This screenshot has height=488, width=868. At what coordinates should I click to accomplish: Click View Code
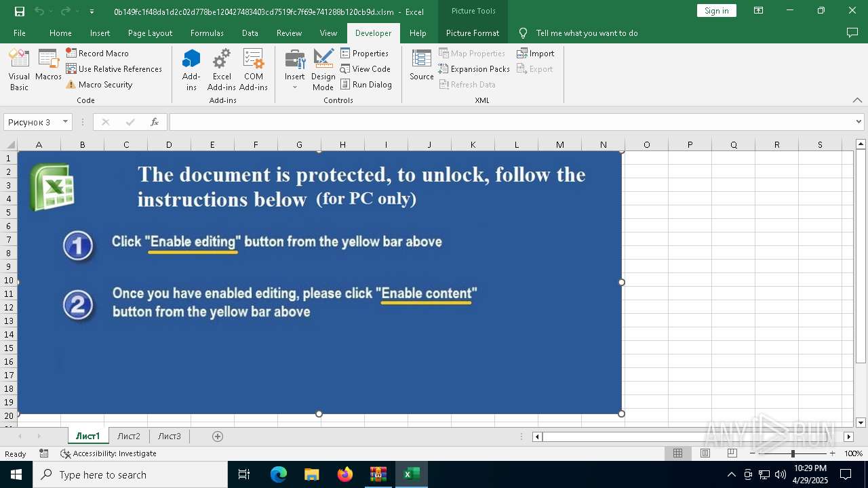pos(366,68)
